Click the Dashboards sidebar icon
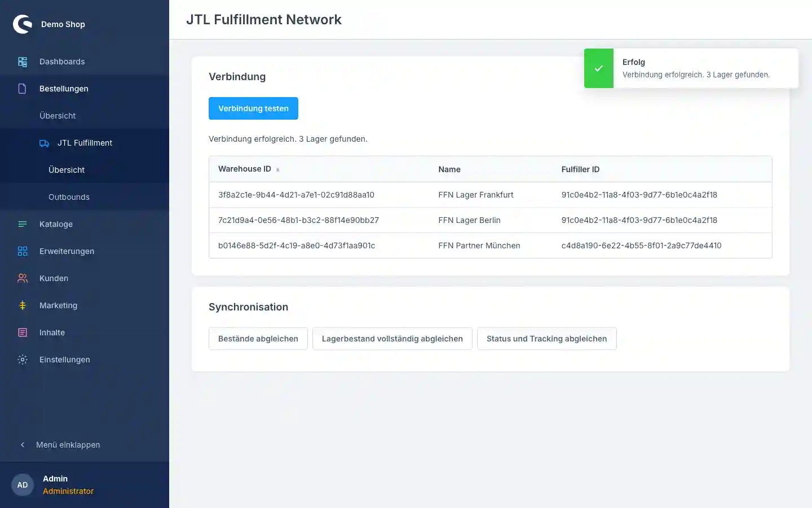 [x=23, y=62]
